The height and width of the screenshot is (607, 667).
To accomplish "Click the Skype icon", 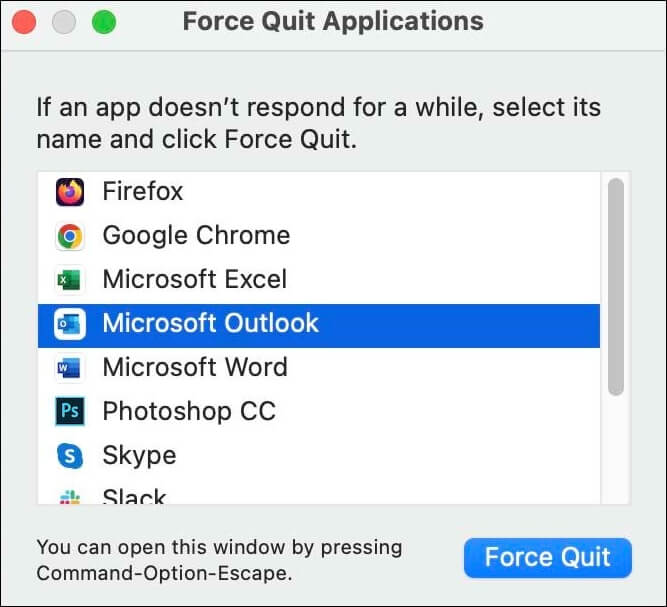I will coord(69,456).
